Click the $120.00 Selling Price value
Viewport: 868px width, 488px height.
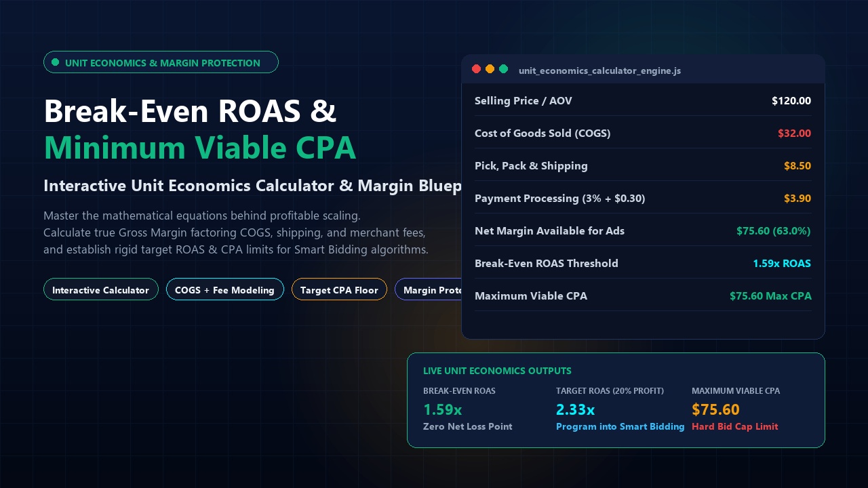click(791, 101)
